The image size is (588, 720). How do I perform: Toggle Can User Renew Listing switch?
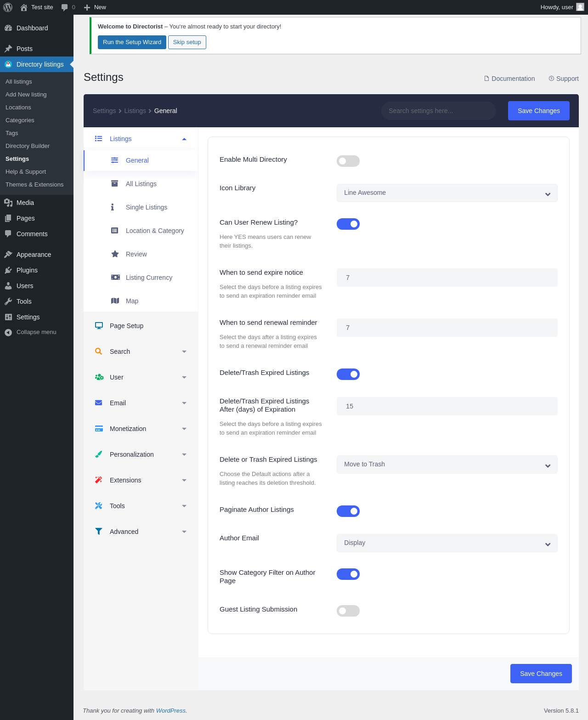tap(348, 224)
